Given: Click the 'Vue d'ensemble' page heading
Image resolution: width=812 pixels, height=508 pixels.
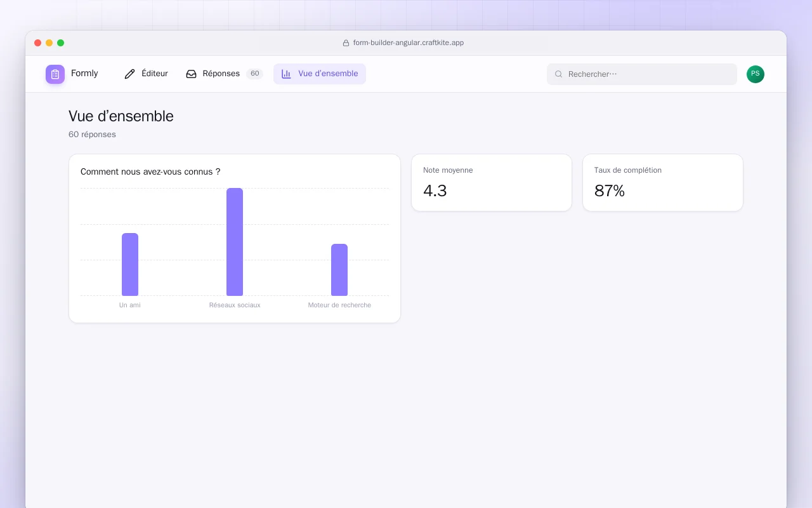Looking at the screenshot, I should [121, 116].
